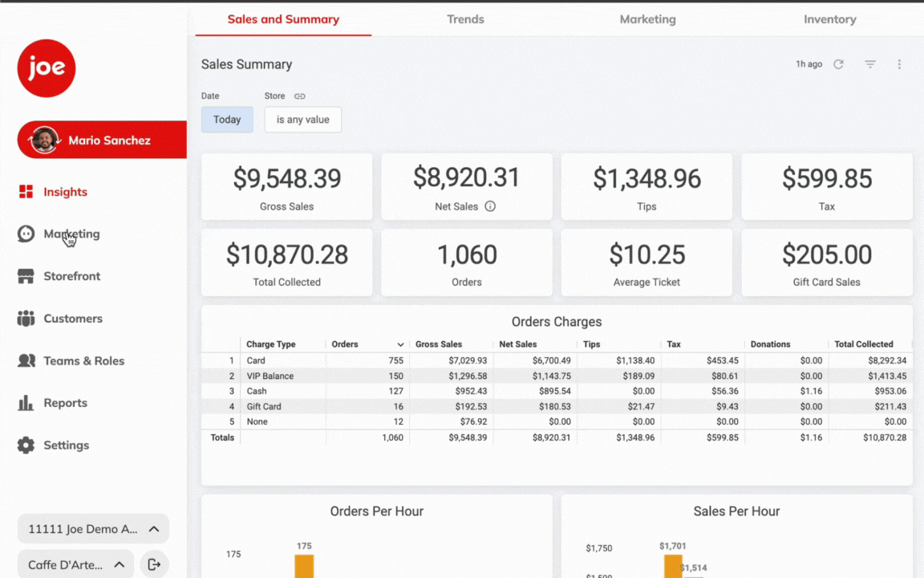
Task: Open Teams & Roles label in sidebar
Action: (83, 360)
